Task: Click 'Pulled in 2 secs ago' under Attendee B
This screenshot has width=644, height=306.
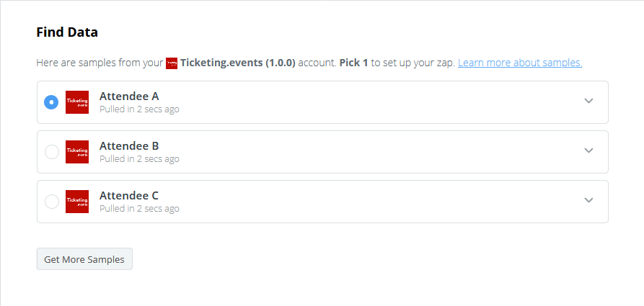Action: point(139,159)
